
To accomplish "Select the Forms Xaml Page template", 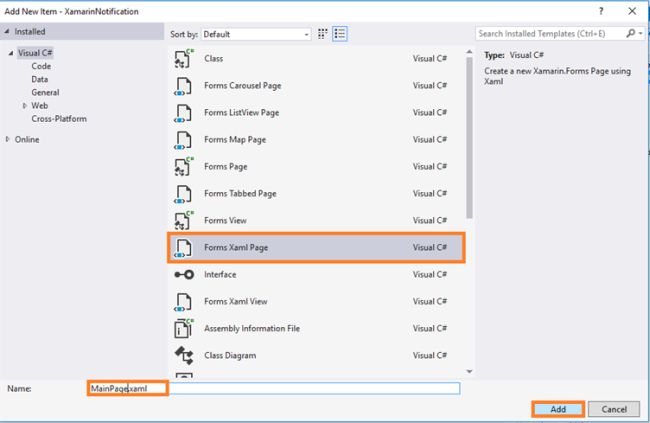I will point(315,246).
